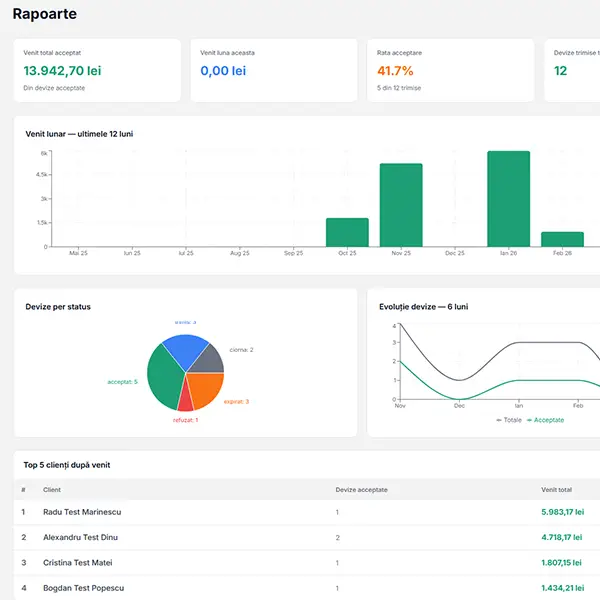Select the Bogdan Test Popescu row

307,588
